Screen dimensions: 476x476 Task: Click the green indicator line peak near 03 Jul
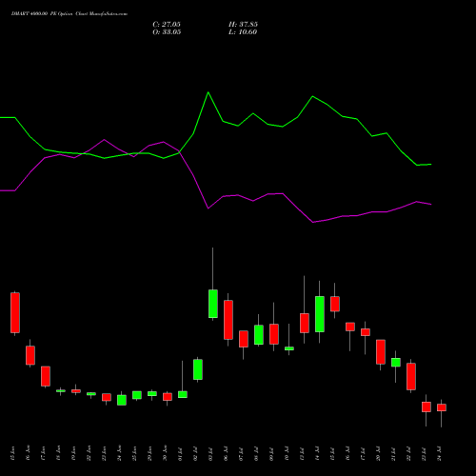[208, 92]
